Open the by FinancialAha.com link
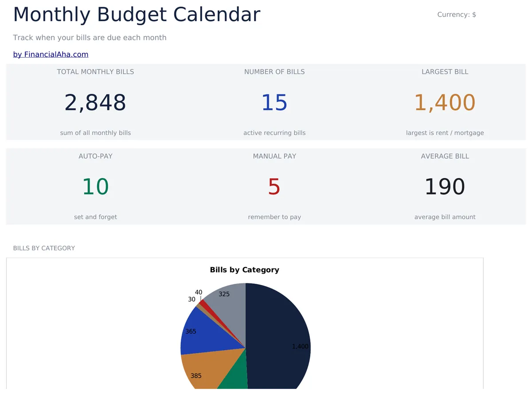The height and width of the screenshot is (395, 532). pos(51,54)
